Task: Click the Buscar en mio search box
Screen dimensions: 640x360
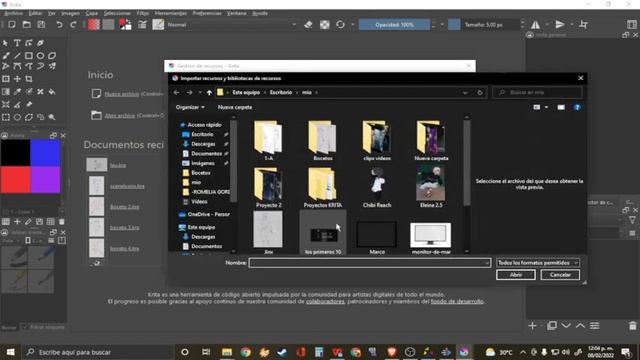Action: pos(538,93)
